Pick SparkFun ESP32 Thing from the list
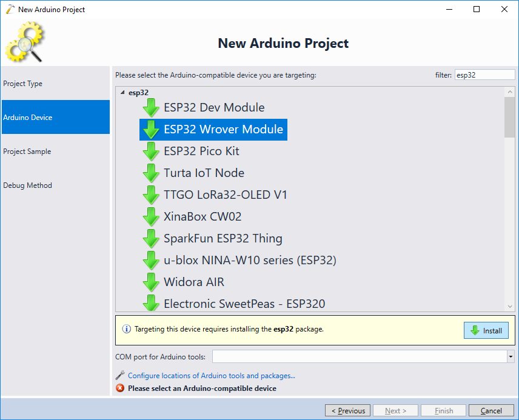 pos(223,239)
